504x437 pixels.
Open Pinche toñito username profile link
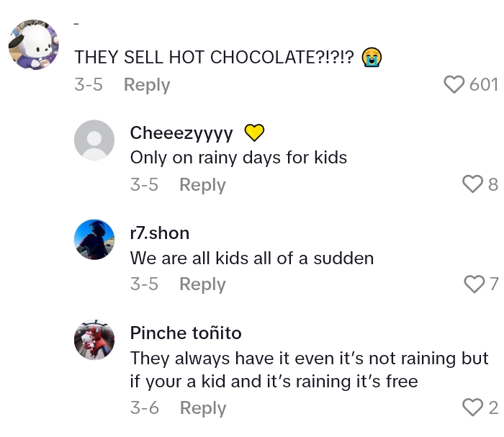pyautogui.click(x=186, y=333)
